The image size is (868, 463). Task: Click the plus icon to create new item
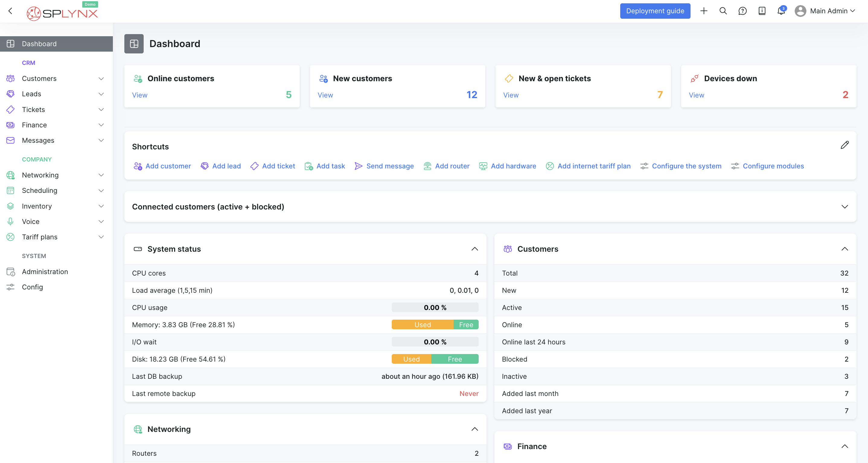pyautogui.click(x=704, y=11)
